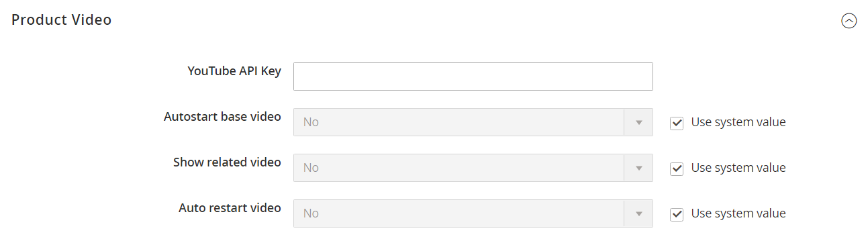Click the Autostart base video field label
The height and width of the screenshot is (245, 868).
pyautogui.click(x=222, y=116)
